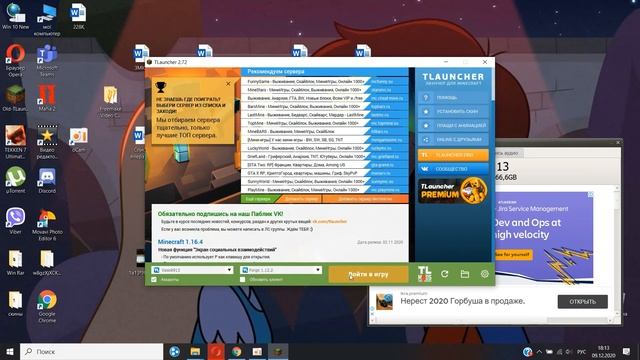Select Movavi Photo Editor 6 shortcut

tap(47, 224)
